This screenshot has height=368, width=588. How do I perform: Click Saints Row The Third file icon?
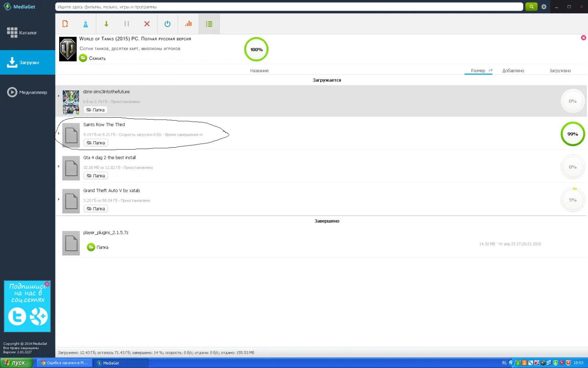tap(71, 135)
